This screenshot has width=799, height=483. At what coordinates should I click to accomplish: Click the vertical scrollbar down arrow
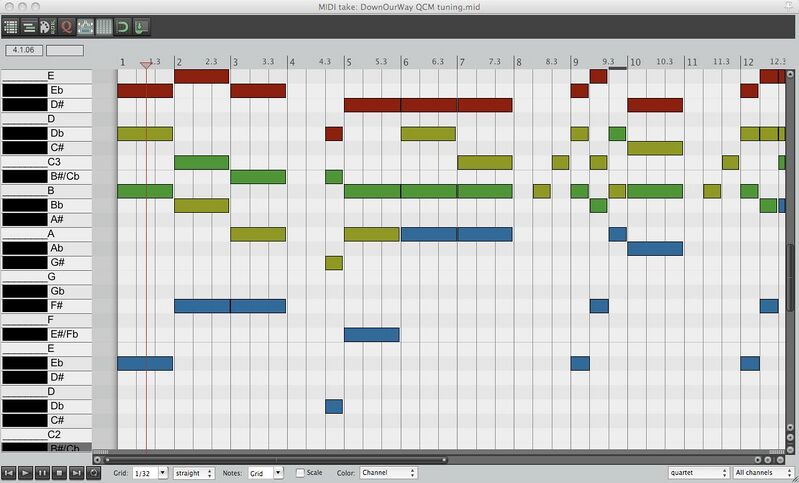(x=790, y=427)
